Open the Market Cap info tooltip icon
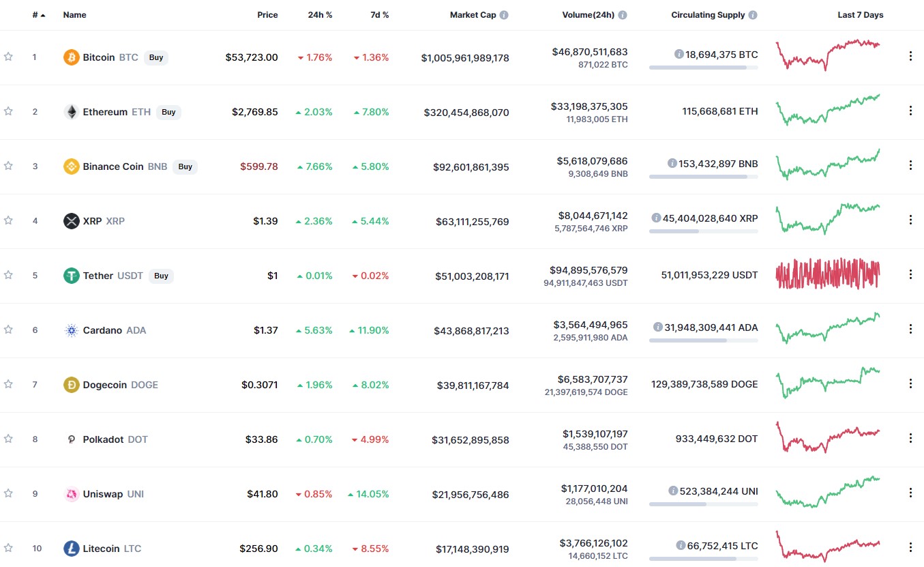The width and height of the screenshot is (924, 567). (x=505, y=14)
